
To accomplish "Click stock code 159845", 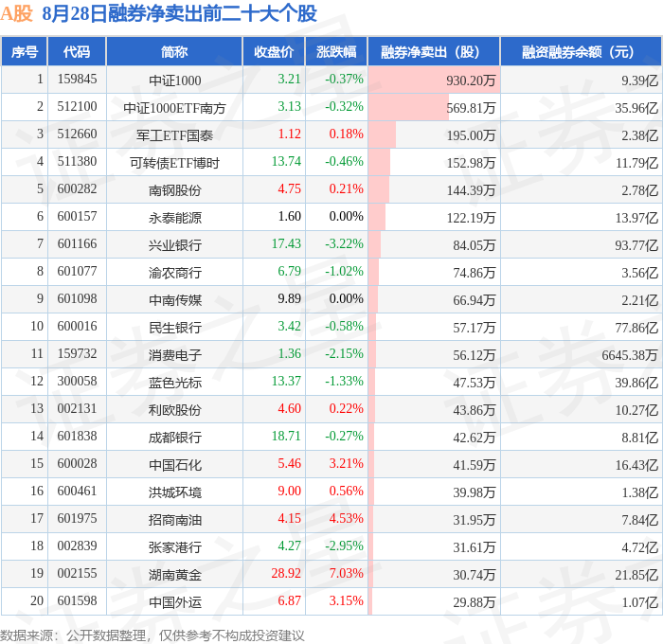I will (77, 79).
